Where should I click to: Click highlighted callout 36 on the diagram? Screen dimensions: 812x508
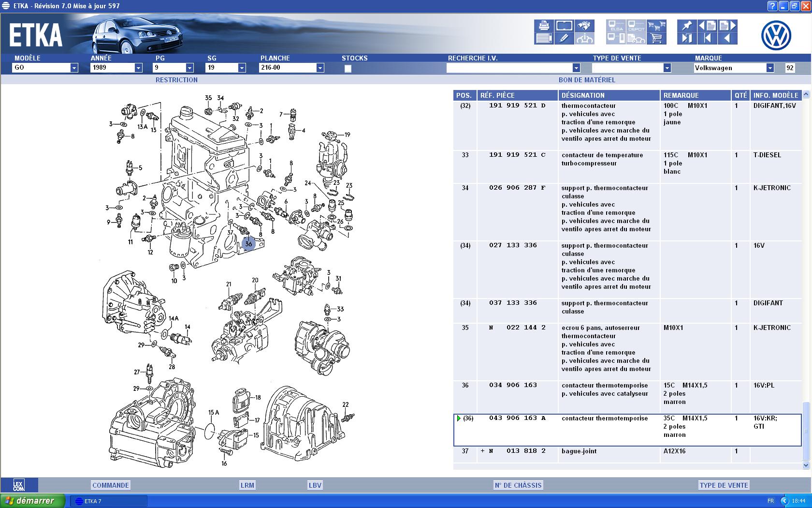pos(248,244)
